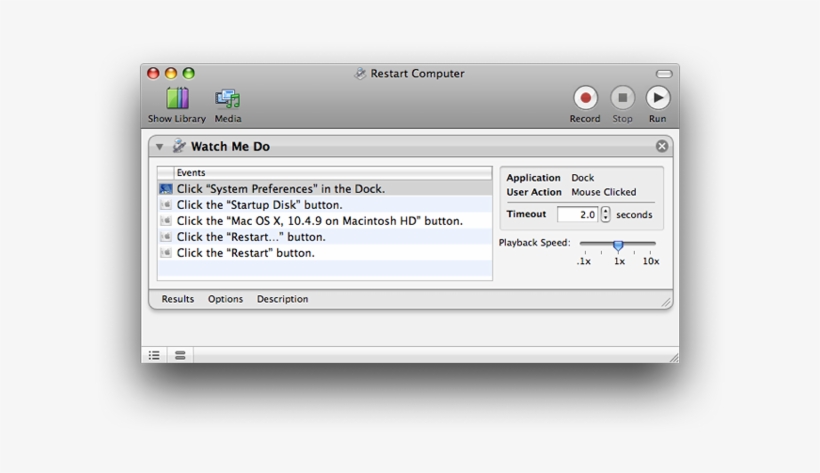
Task: Click the Watch Me Do action icon
Action: coord(179,145)
